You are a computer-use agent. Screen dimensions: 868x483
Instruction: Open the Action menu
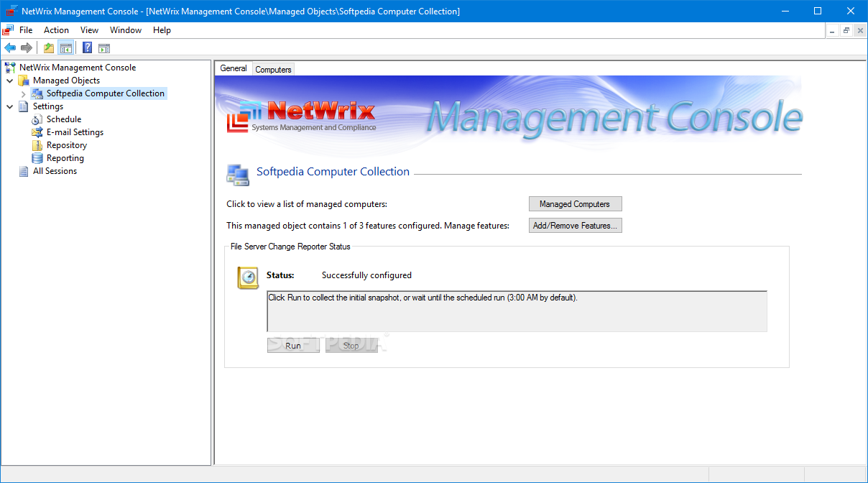coord(56,30)
